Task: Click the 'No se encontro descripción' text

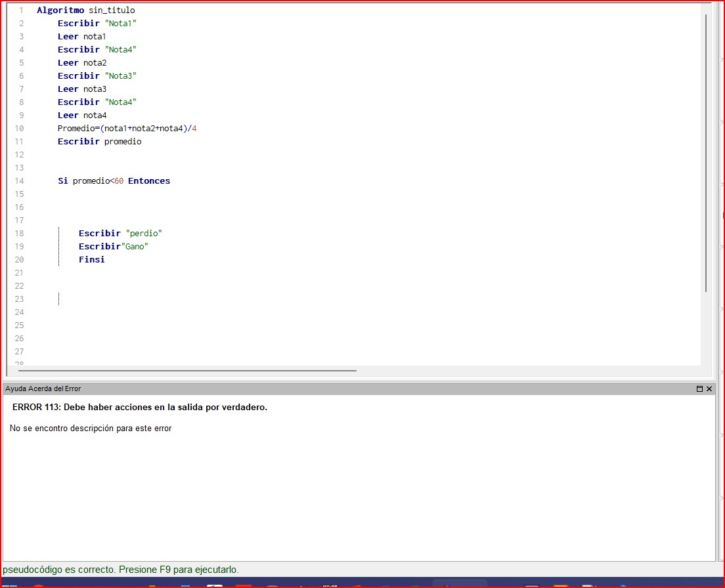Action: (x=91, y=429)
